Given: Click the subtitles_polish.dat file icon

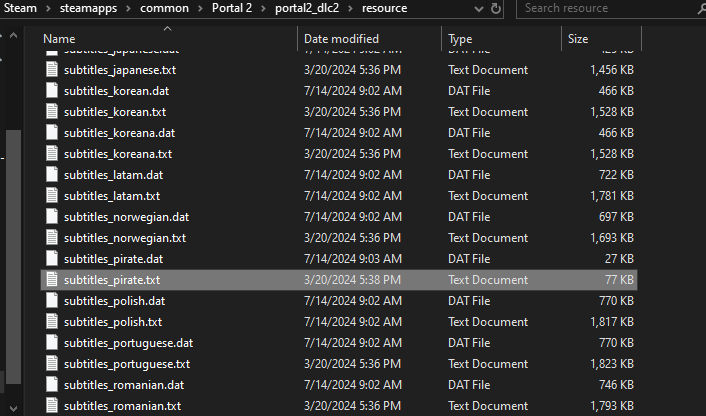Looking at the screenshot, I should pyautogui.click(x=52, y=301).
